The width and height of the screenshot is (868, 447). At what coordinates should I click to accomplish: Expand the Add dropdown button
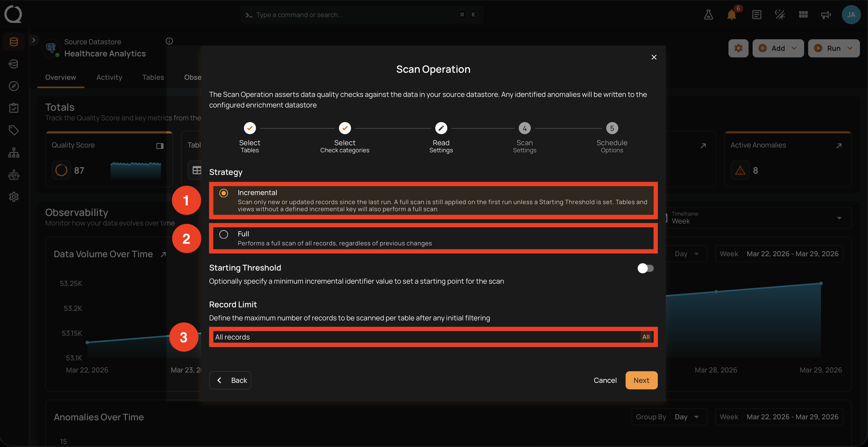click(778, 48)
